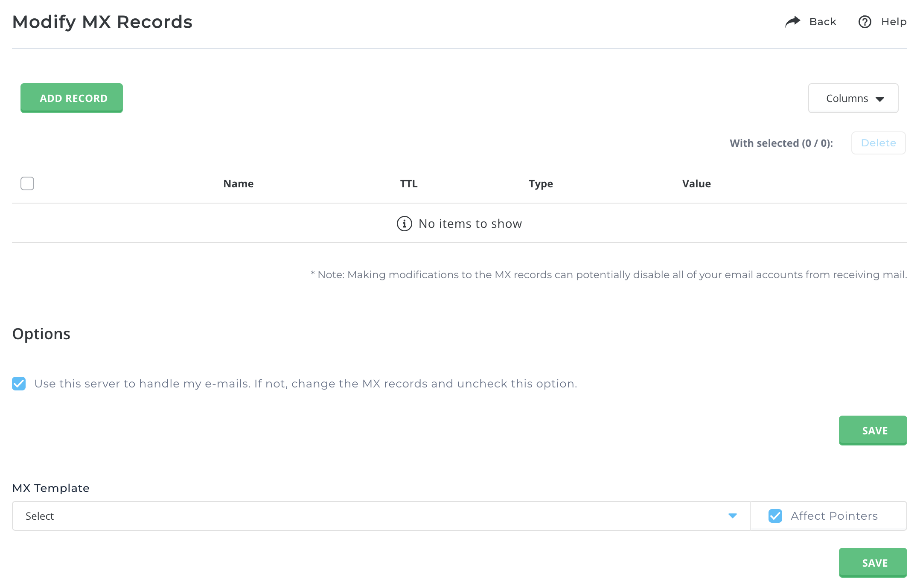Uncheck the Use this server for e-mails option
Screen dimensions: 920x588
[x=20, y=384]
